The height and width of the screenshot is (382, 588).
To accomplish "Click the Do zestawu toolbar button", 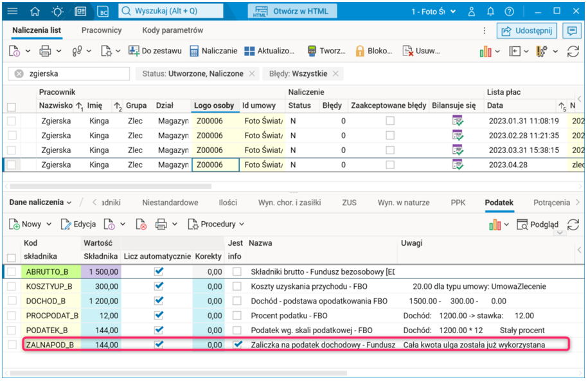I will click(x=155, y=51).
